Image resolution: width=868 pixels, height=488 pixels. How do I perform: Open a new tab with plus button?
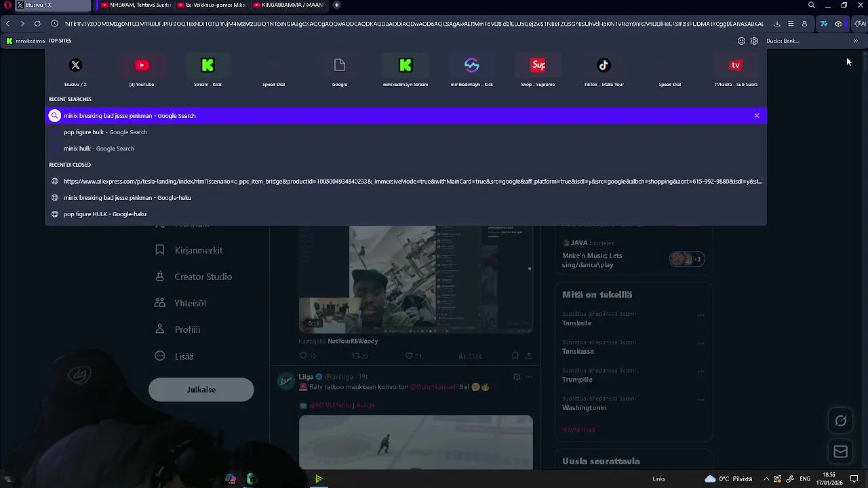(x=337, y=5)
